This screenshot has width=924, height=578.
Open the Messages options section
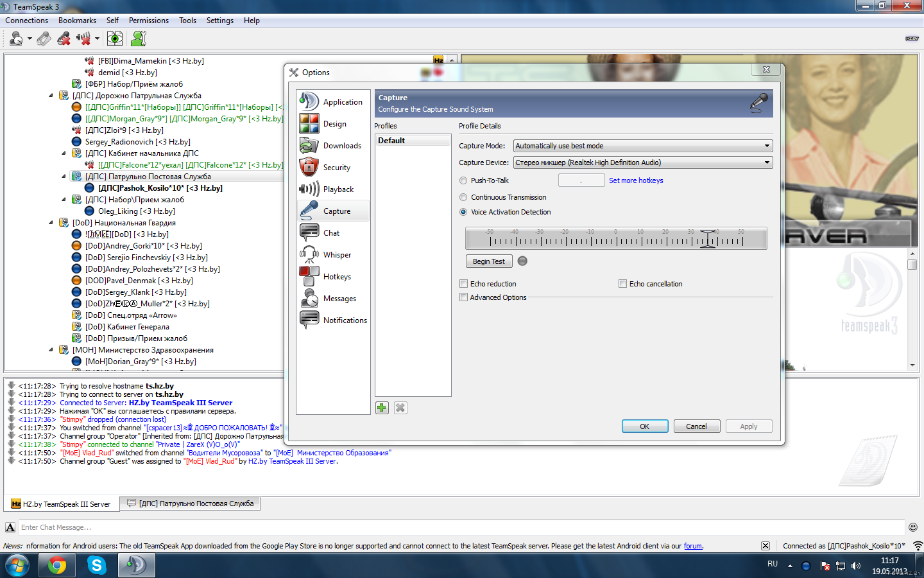click(334, 298)
